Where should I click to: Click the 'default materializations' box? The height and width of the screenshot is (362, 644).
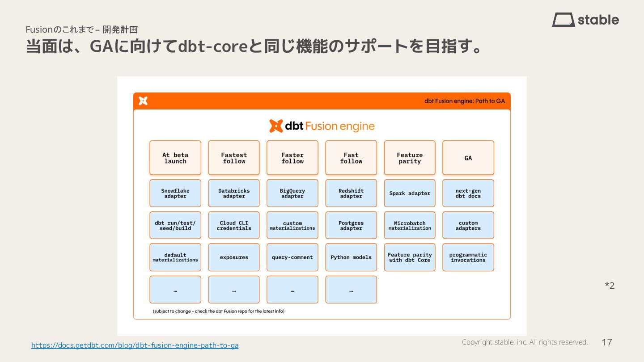coord(175,257)
